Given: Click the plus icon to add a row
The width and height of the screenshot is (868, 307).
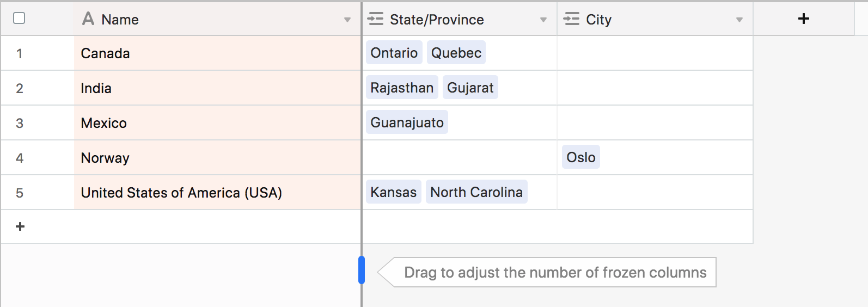Looking at the screenshot, I should [x=20, y=226].
